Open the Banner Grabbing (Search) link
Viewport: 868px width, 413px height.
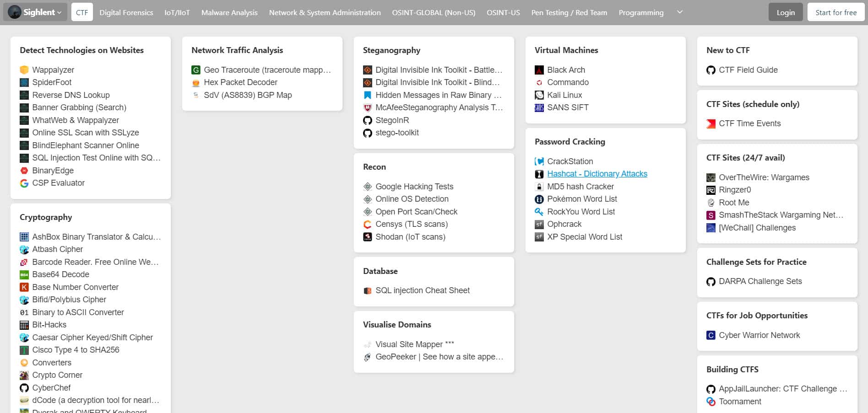point(79,107)
